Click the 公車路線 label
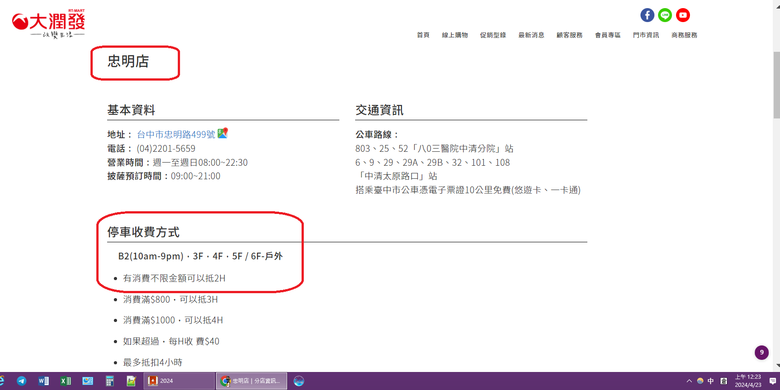This screenshot has height=390, width=780. point(377,135)
